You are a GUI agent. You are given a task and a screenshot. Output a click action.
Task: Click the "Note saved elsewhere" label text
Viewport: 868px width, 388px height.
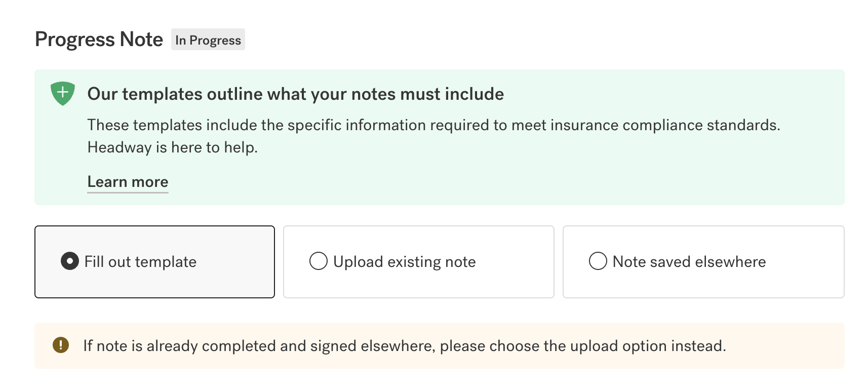(x=689, y=262)
